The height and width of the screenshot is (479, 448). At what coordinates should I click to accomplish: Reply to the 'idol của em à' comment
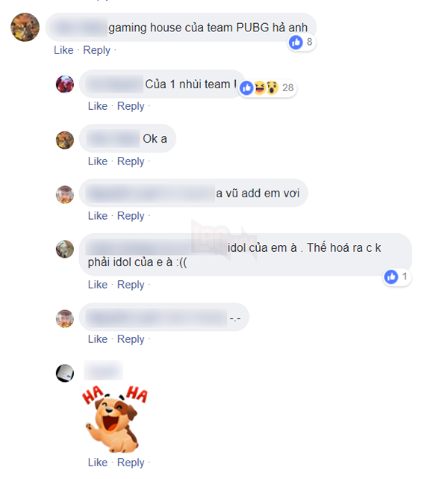131,285
